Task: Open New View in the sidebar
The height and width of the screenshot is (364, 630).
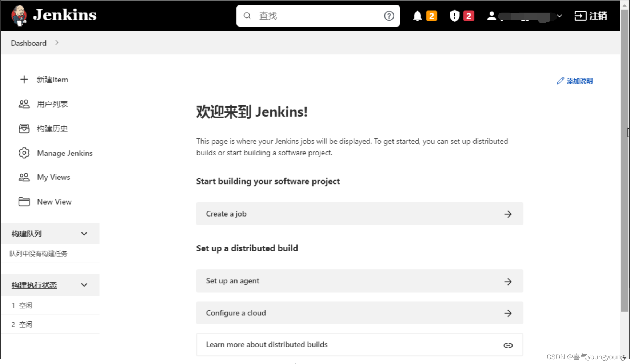Action: 54,202
